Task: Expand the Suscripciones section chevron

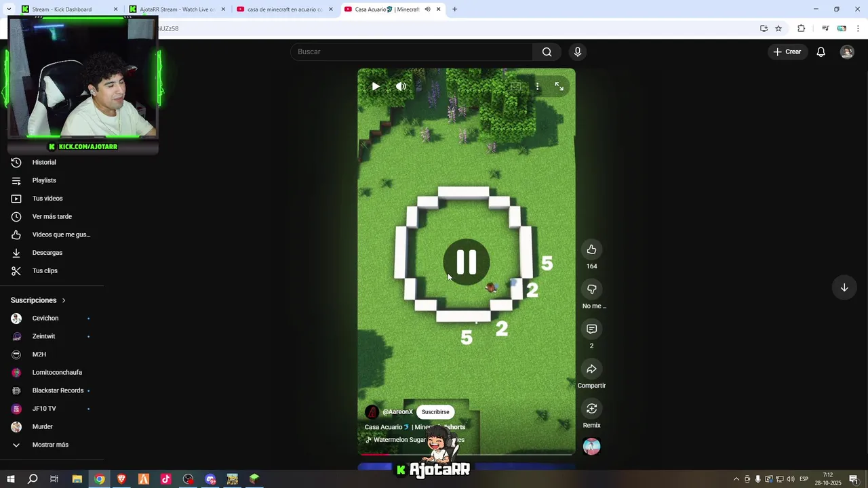Action: coord(64,300)
